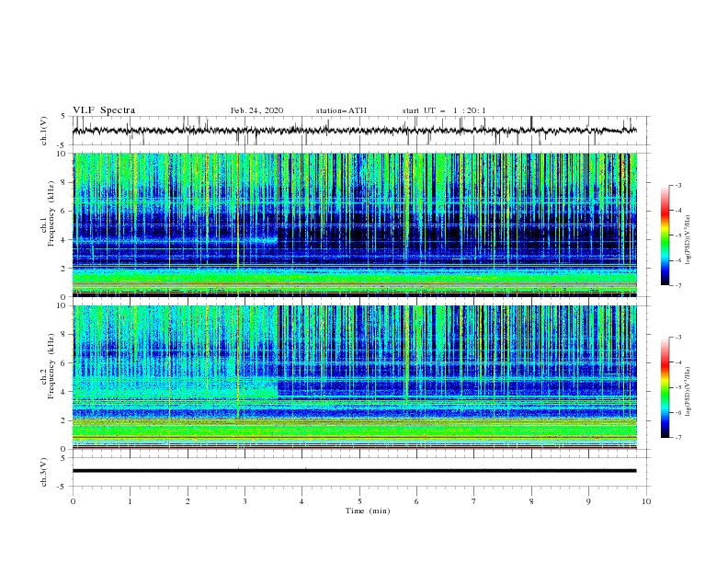
Task: Click the ch.3 flat black voltage trace
Action: tap(354, 471)
